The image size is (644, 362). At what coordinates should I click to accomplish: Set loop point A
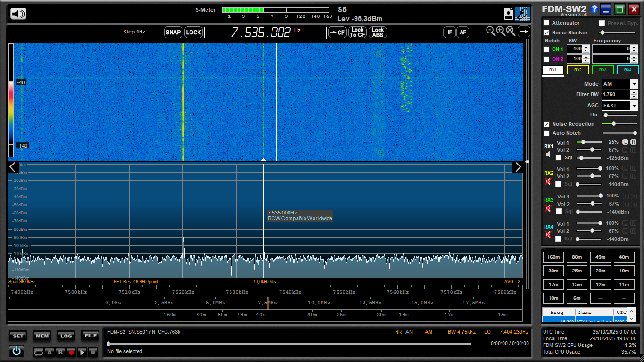point(50,352)
